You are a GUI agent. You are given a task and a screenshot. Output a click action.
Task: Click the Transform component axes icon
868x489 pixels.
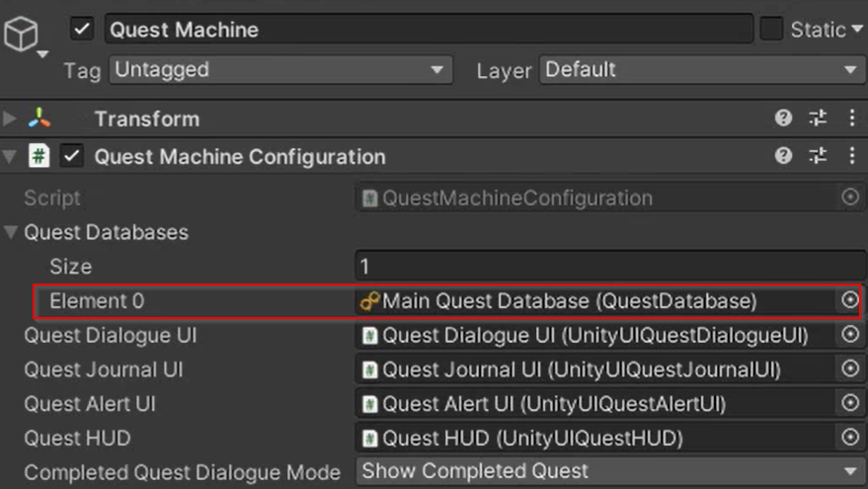tap(39, 119)
